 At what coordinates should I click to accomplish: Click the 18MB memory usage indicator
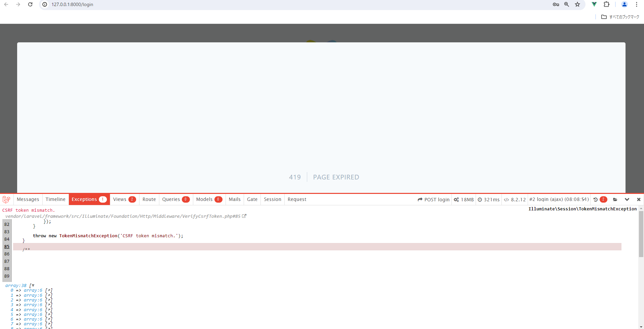click(x=464, y=200)
